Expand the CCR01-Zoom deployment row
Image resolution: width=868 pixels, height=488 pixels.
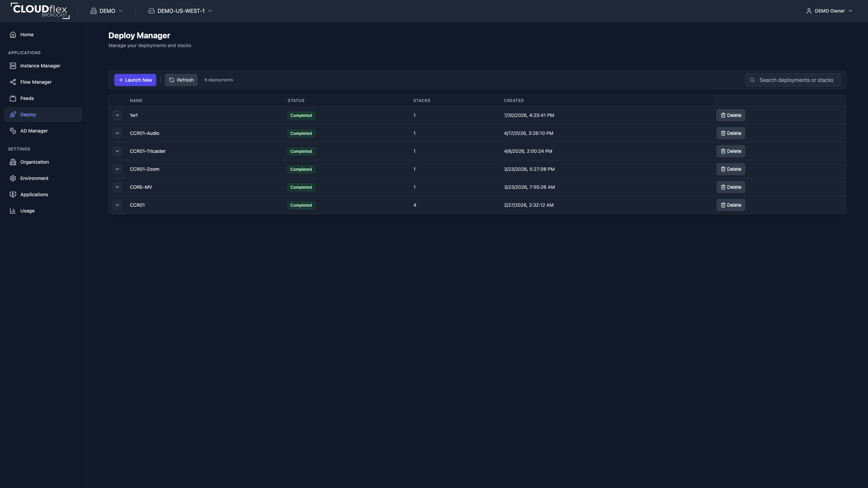[x=117, y=169]
